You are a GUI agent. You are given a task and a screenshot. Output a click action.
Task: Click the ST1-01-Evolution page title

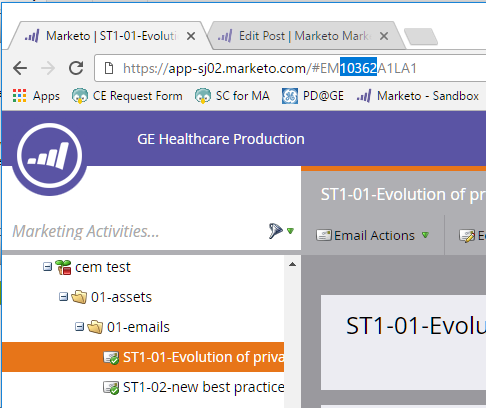pos(403,195)
